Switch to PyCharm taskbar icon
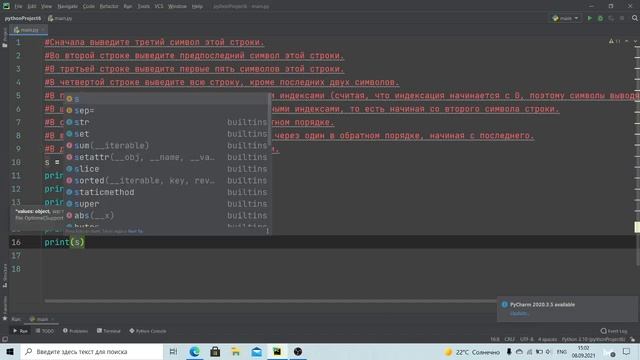Screen dimensions: 640x360 click(277, 351)
